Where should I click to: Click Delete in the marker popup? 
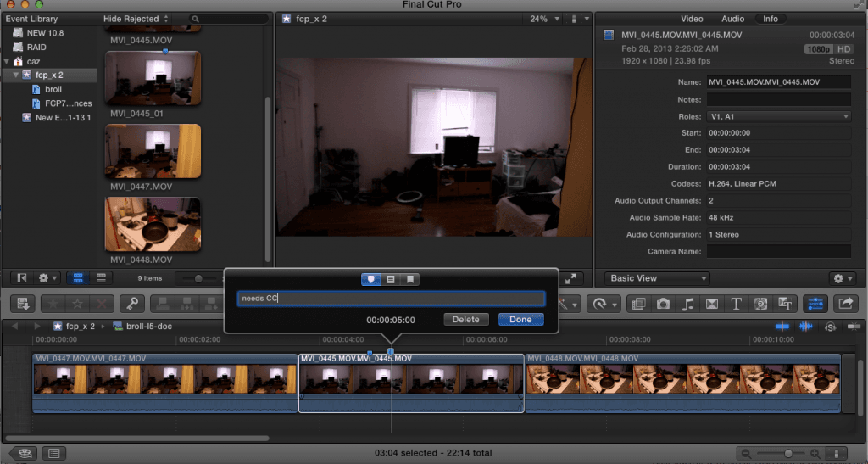click(x=465, y=320)
